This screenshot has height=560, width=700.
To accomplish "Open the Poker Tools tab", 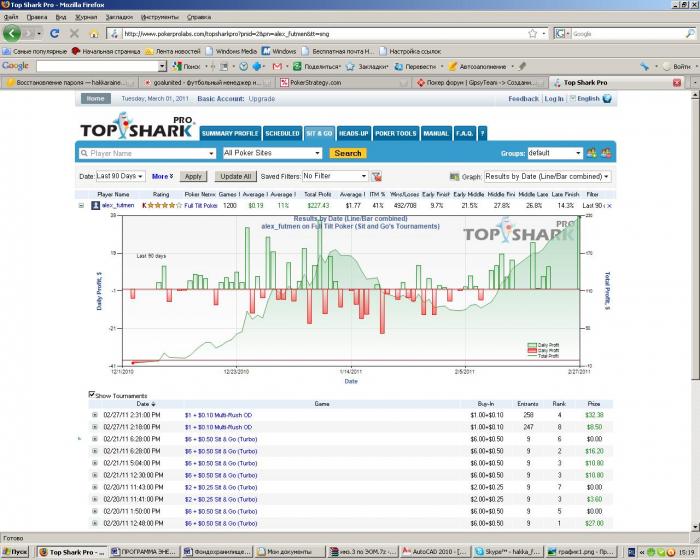I will (396, 133).
